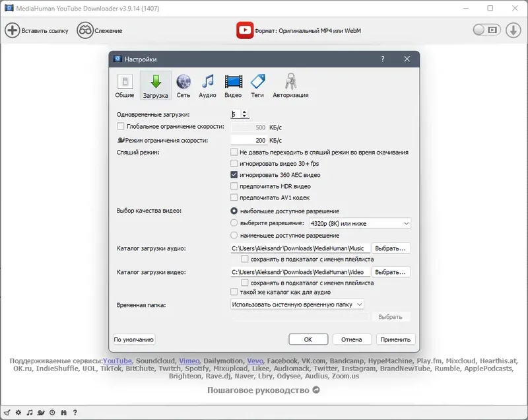Uncheck игнорировать 360 AEC видео

(x=234, y=175)
